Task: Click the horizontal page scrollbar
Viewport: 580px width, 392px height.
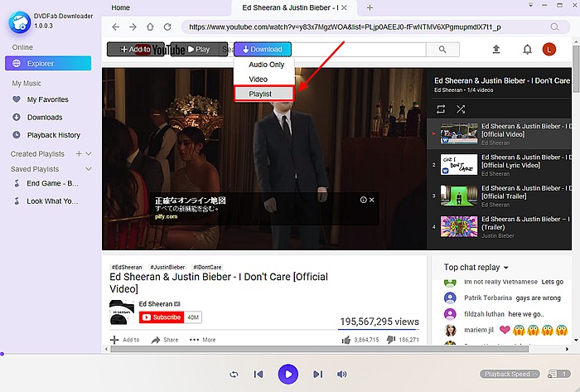Action: pyautogui.click(x=319, y=349)
